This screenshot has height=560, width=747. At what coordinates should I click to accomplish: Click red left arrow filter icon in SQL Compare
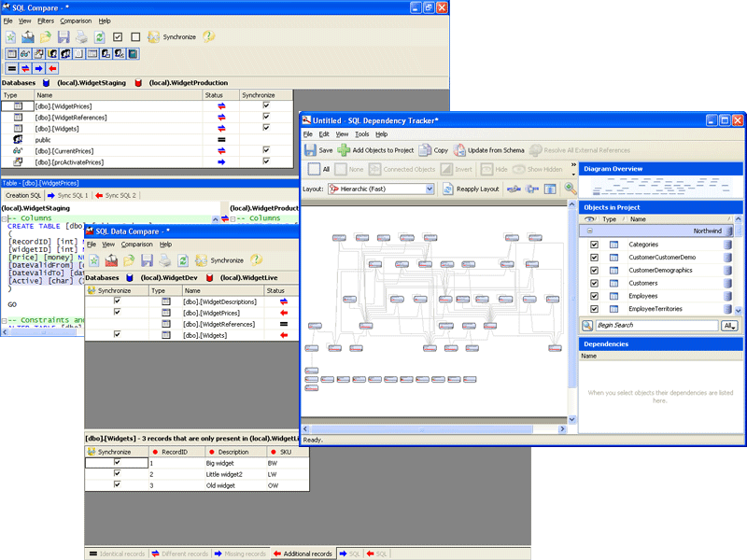(52, 68)
